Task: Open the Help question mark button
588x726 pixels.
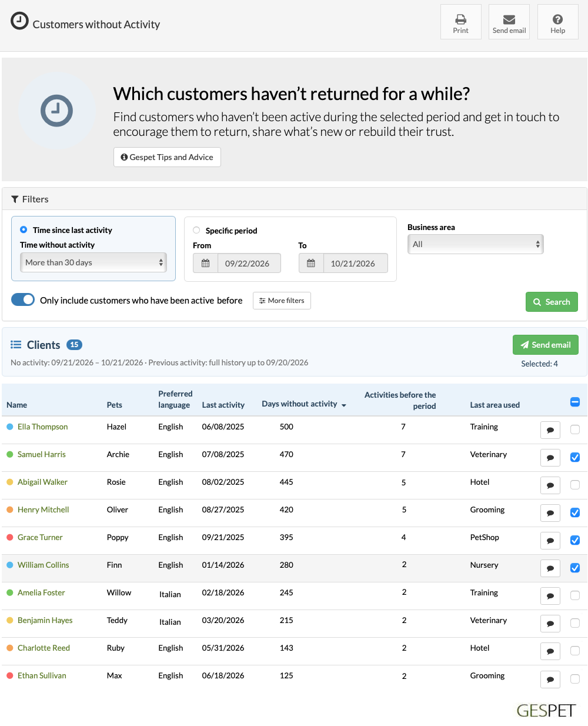Action: point(557,22)
